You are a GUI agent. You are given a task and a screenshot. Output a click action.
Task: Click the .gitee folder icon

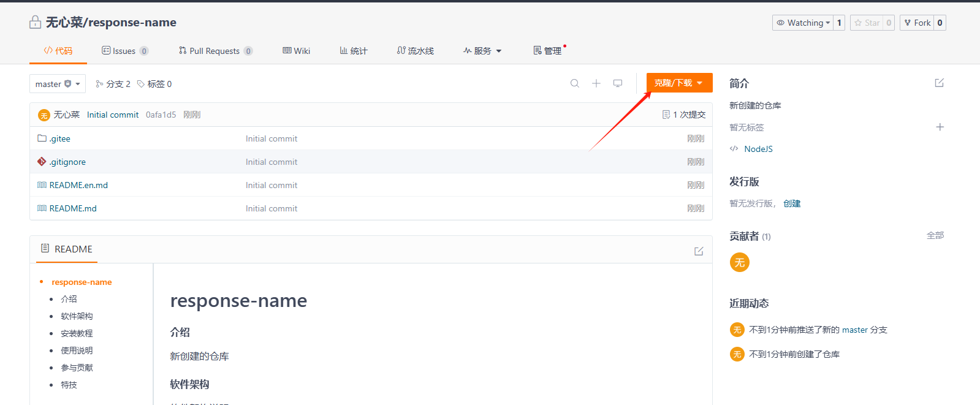42,138
